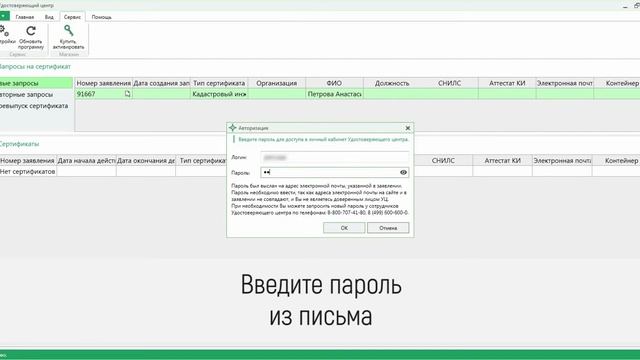Click СНИЛС header in certificates table

click(x=443, y=161)
